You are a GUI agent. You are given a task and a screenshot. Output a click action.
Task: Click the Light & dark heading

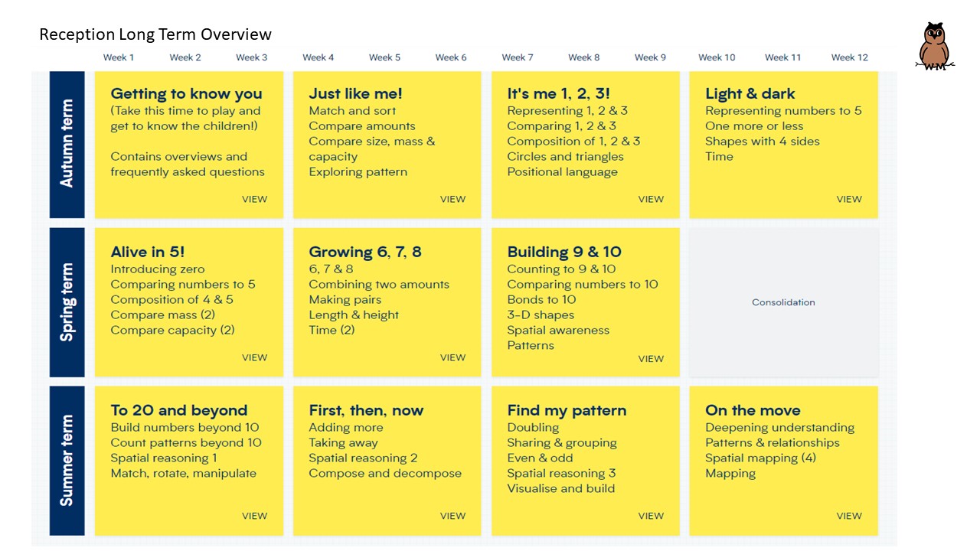tap(750, 94)
